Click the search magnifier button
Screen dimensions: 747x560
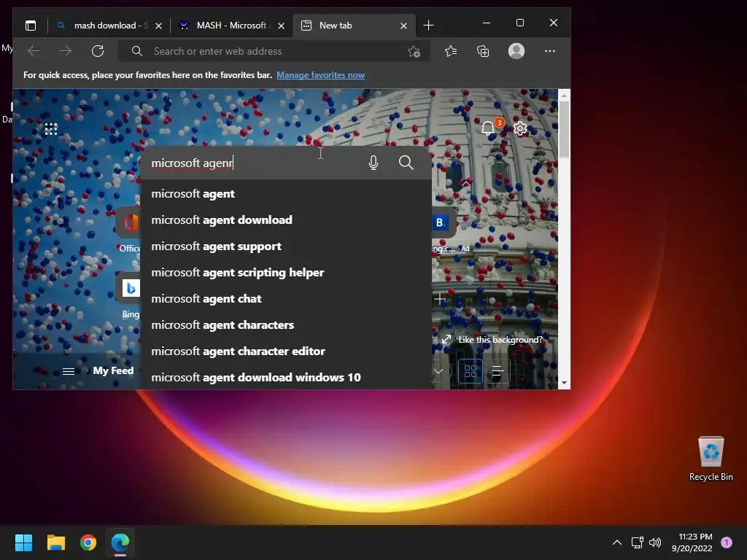click(406, 163)
